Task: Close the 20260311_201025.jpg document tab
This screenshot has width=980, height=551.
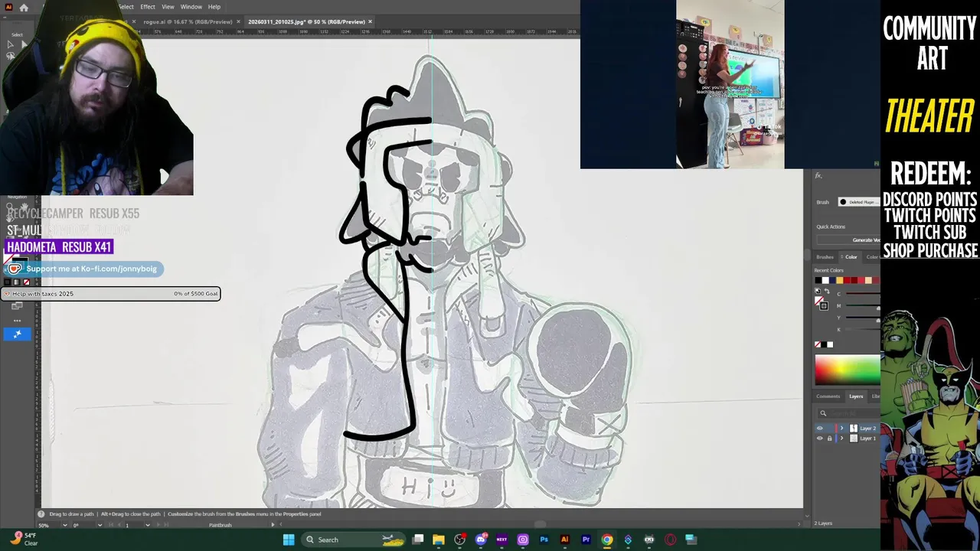Action: (x=371, y=21)
